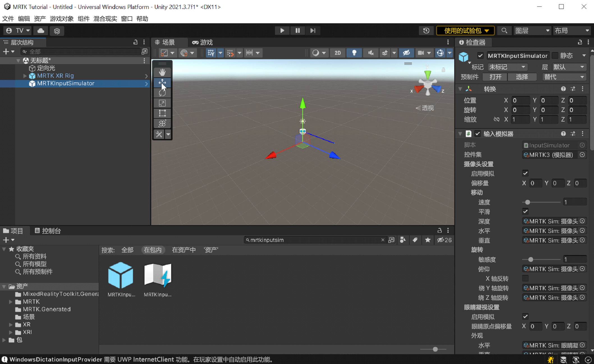
Task: Open the 层 默认 dropdown
Action: 569,67
